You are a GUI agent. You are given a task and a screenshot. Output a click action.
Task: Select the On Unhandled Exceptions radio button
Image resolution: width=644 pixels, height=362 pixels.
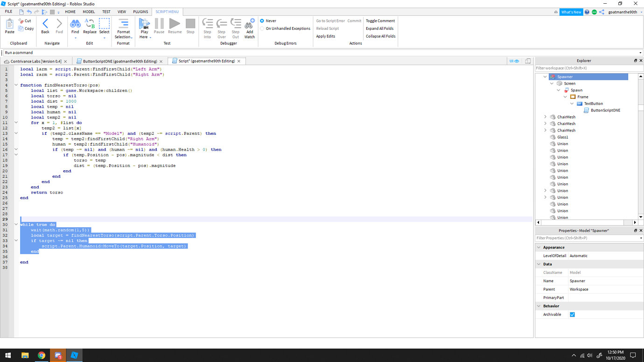coord(261,28)
